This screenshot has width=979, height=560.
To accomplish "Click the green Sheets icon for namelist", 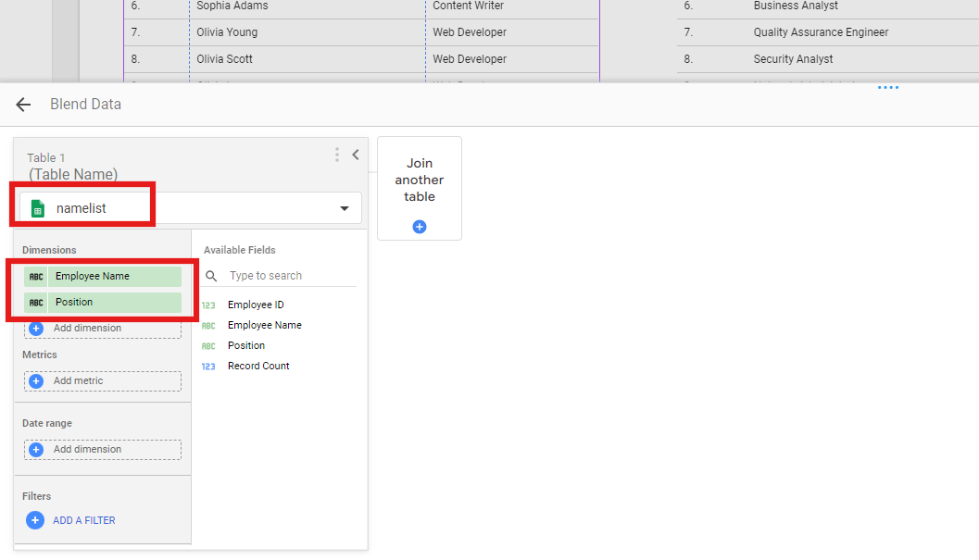I will pyautogui.click(x=38, y=208).
